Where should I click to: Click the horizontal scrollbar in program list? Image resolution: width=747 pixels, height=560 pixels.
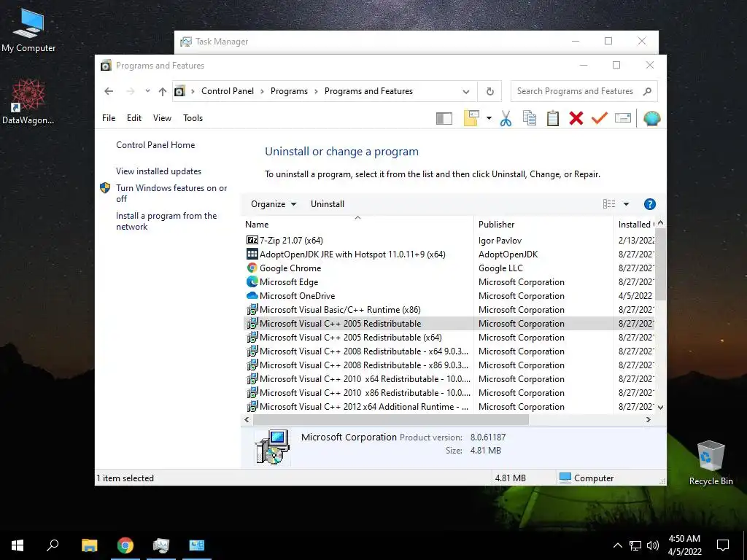pos(391,419)
